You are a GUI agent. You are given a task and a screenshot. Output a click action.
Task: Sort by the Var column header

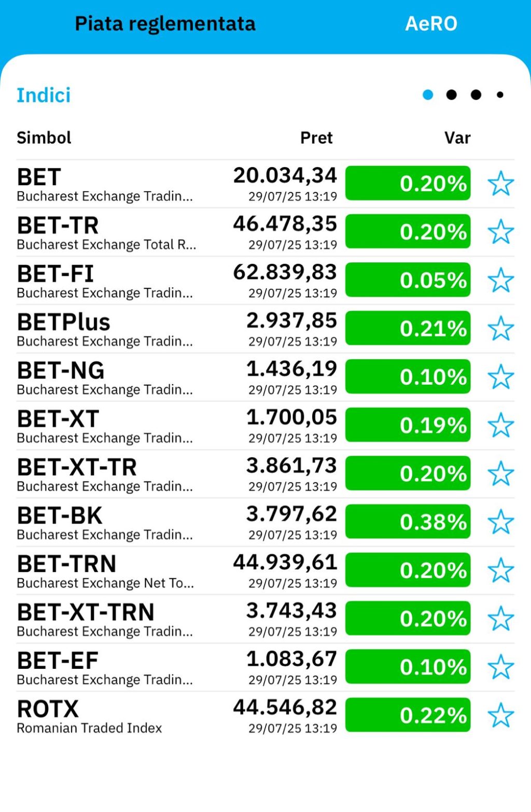(457, 138)
